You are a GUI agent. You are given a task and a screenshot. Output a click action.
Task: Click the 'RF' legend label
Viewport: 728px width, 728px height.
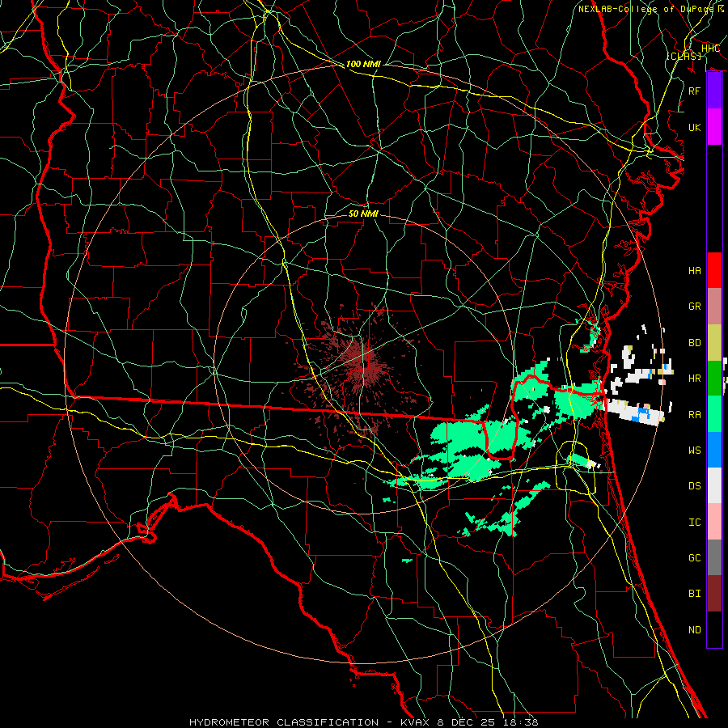click(x=695, y=91)
